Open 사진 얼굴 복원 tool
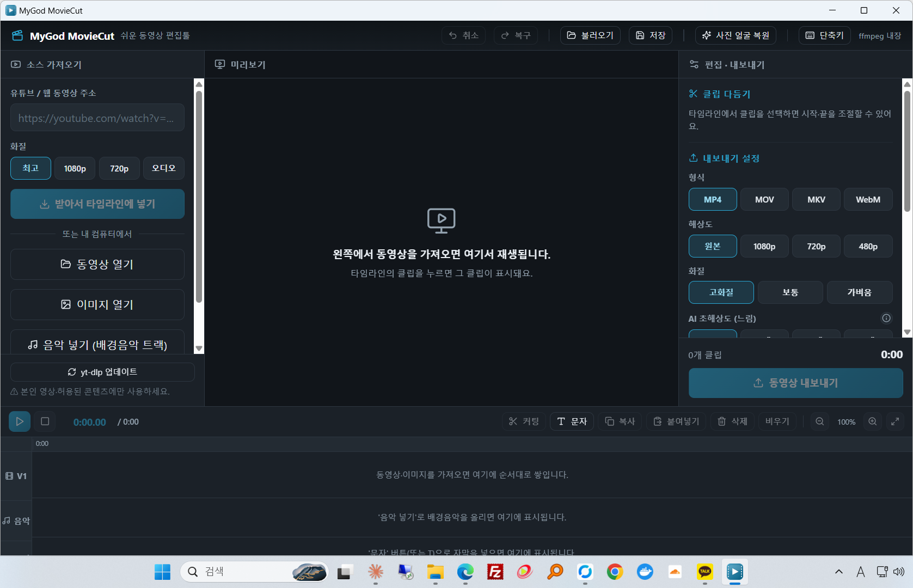 pyautogui.click(x=736, y=35)
